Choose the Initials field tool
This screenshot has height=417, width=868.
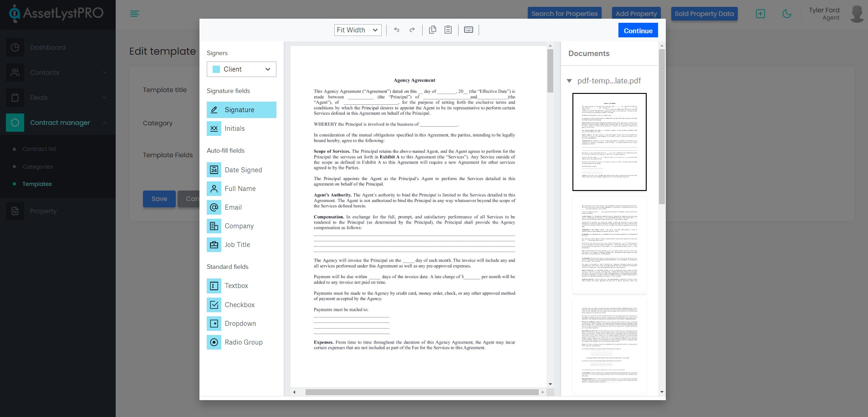[241, 129]
